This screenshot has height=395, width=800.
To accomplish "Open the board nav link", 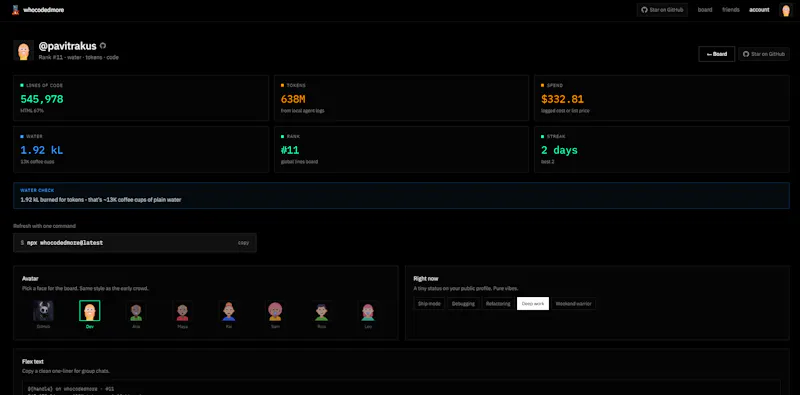I will point(705,10).
